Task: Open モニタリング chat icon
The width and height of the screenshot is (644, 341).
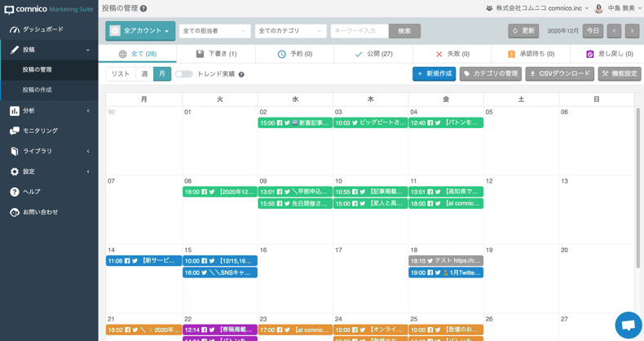Action: click(15, 131)
